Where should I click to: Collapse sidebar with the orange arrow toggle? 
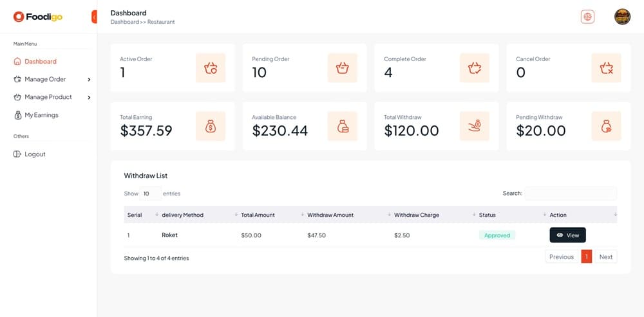(95, 17)
